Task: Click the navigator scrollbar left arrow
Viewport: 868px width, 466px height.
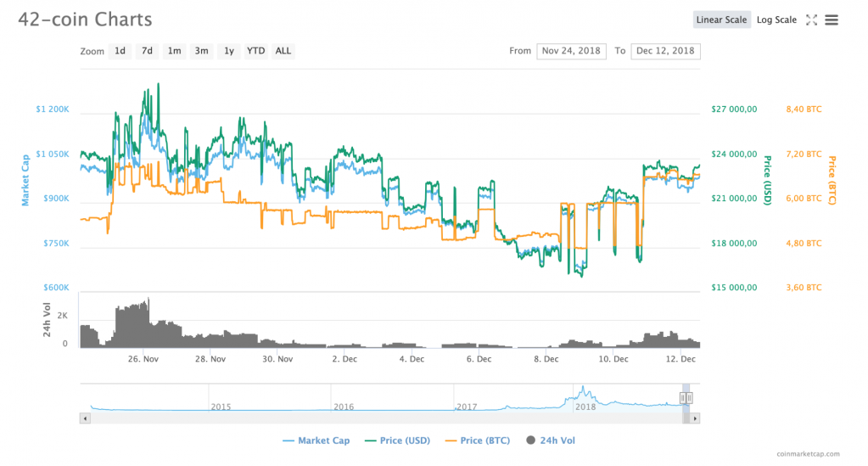Action: [x=84, y=418]
